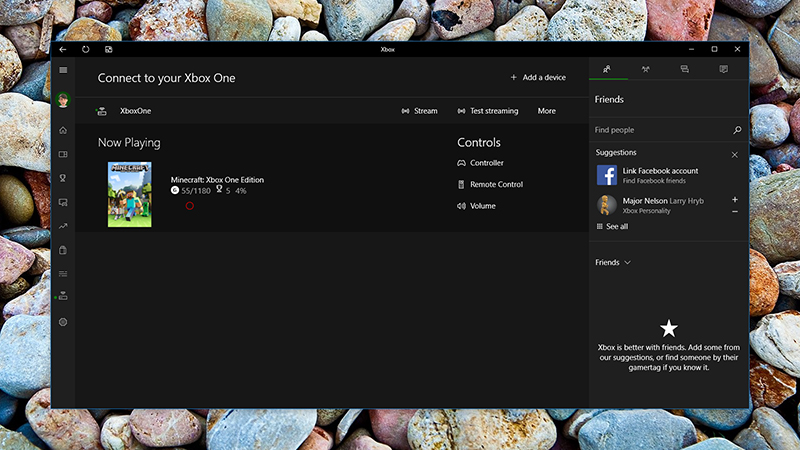Click Test streaming
The height and width of the screenshot is (450, 800).
pyautogui.click(x=488, y=111)
